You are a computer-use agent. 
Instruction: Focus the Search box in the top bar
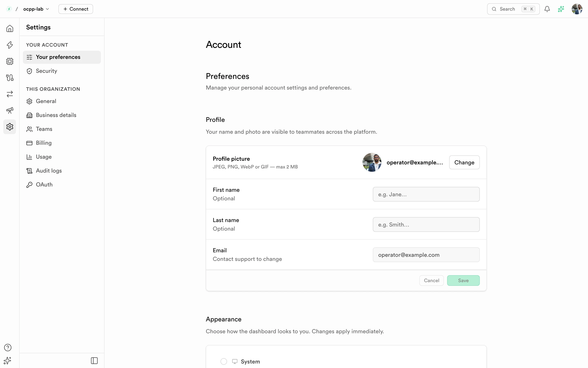tap(513, 9)
